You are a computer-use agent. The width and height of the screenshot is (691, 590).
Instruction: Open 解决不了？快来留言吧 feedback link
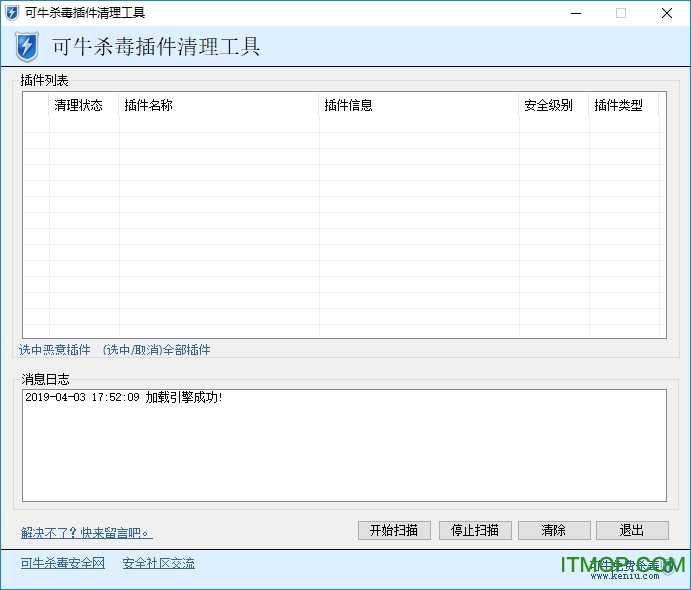pyautogui.click(x=86, y=533)
